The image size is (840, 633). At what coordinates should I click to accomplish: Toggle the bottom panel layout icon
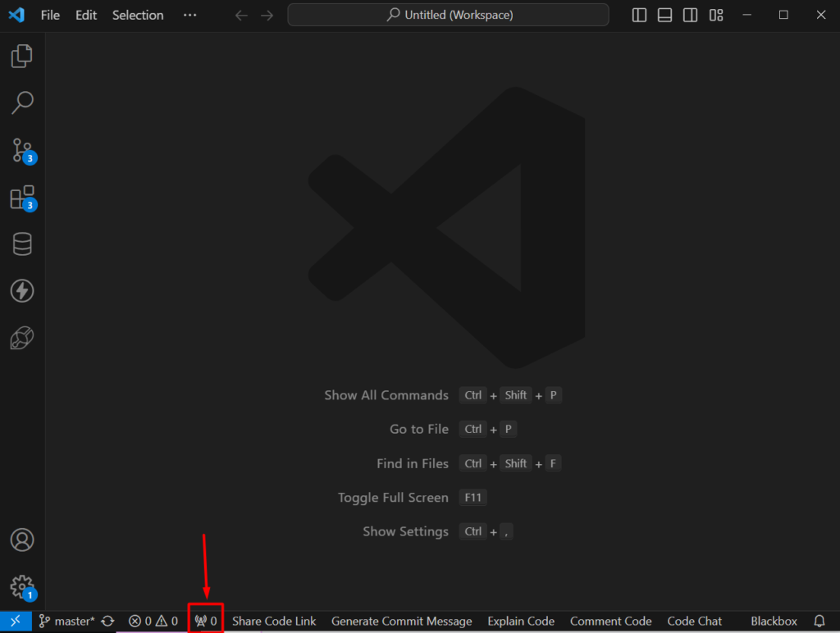tap(664, 15)
